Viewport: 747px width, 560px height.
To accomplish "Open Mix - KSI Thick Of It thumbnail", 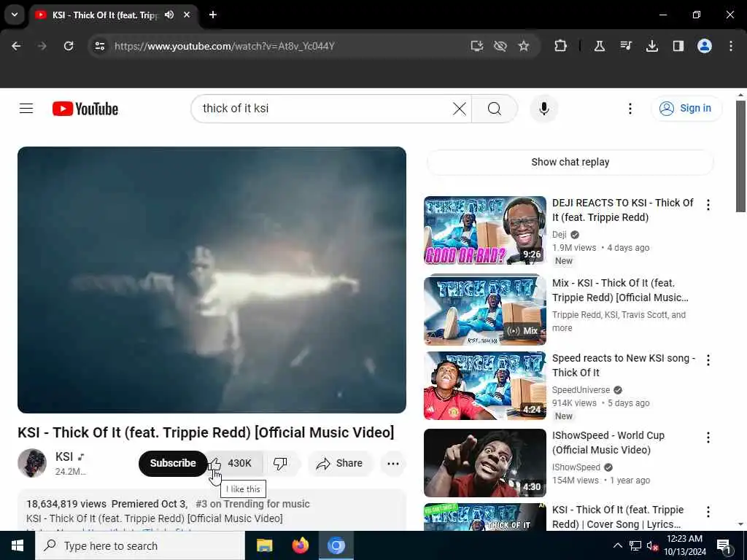I will pos(485,310).
